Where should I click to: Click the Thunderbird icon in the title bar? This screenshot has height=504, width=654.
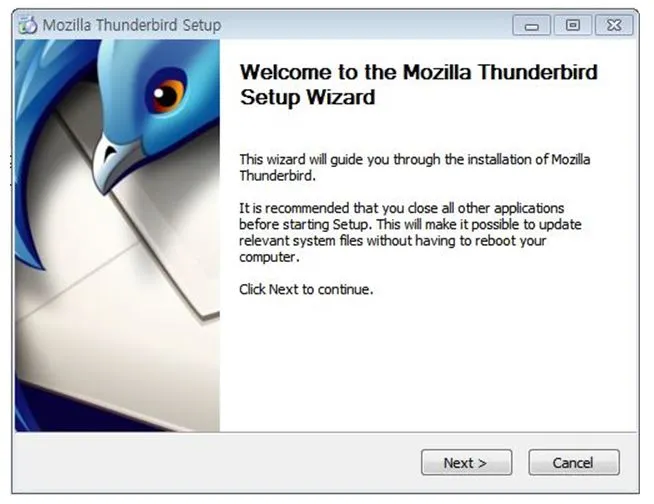28,25
